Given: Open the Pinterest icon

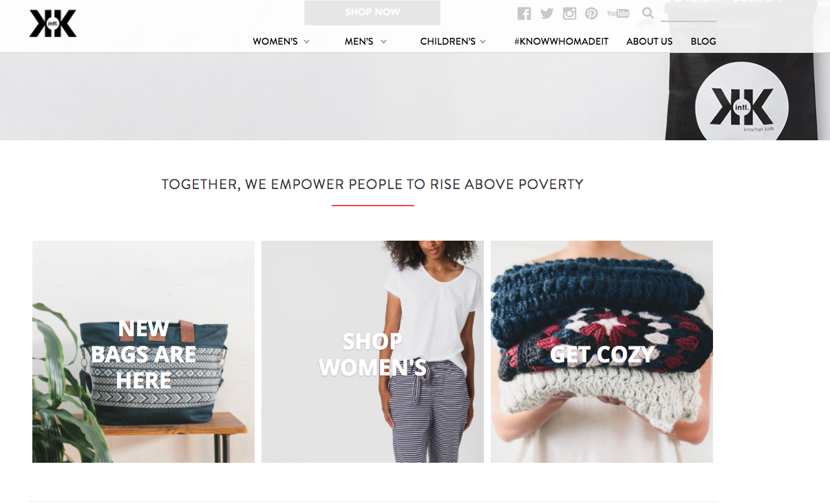Looking at the screenshot, I should [591, 13].
